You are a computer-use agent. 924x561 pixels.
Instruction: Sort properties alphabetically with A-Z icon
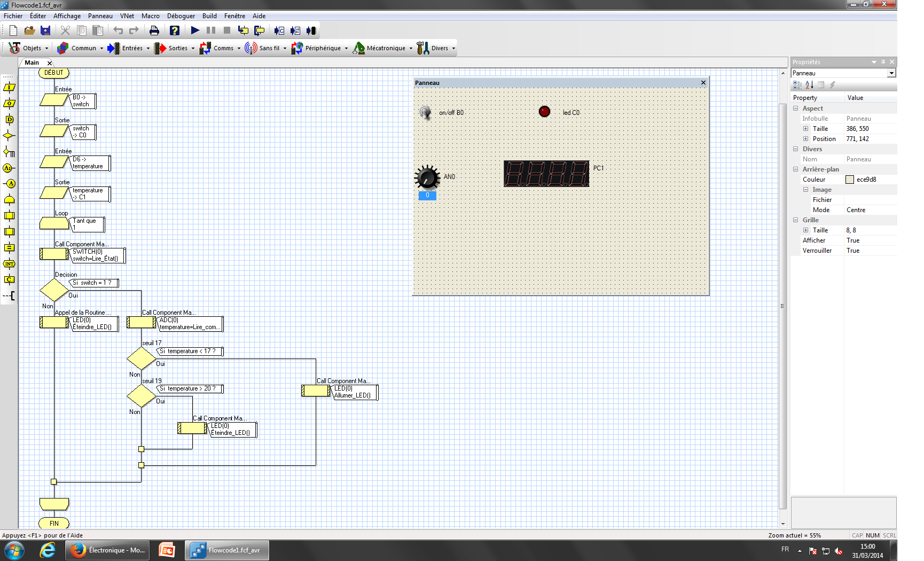pyautogui.click(x=809, y=85)
